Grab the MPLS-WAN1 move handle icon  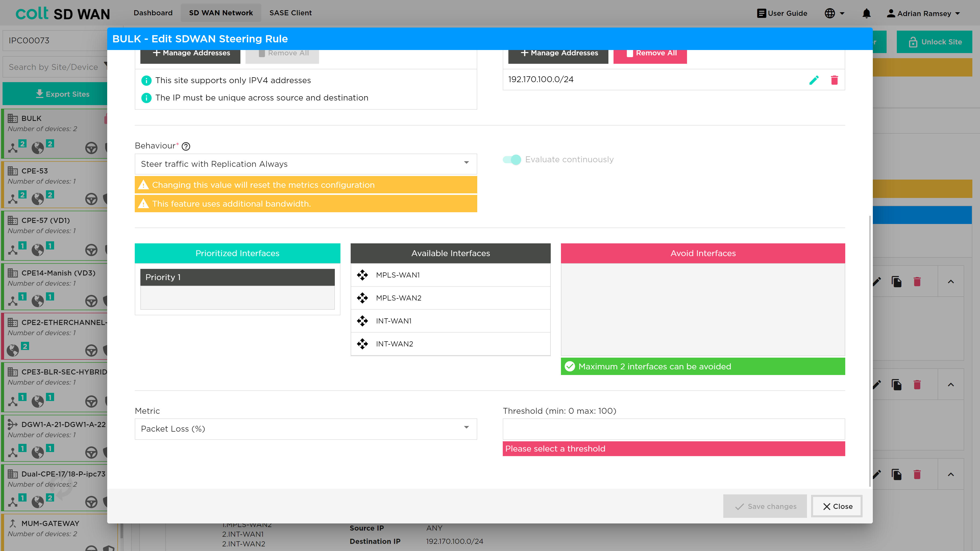click(x=362, y=275)
